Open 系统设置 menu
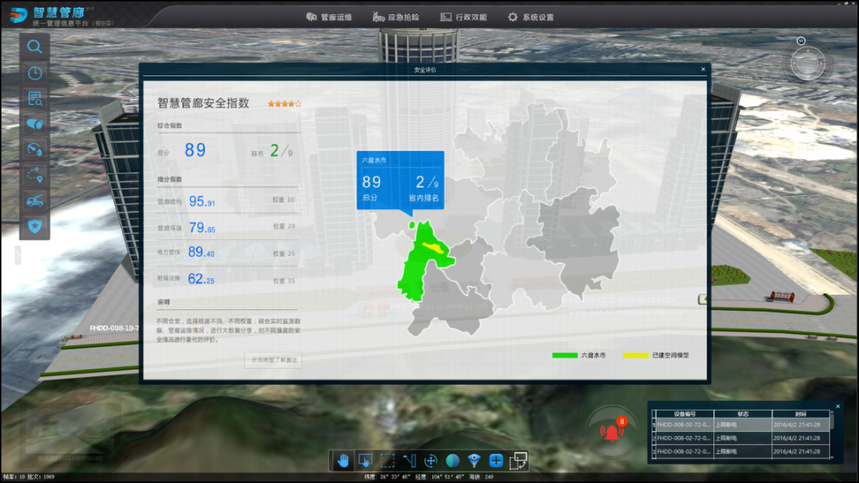859x483 pixels. (x=531, y=17)
